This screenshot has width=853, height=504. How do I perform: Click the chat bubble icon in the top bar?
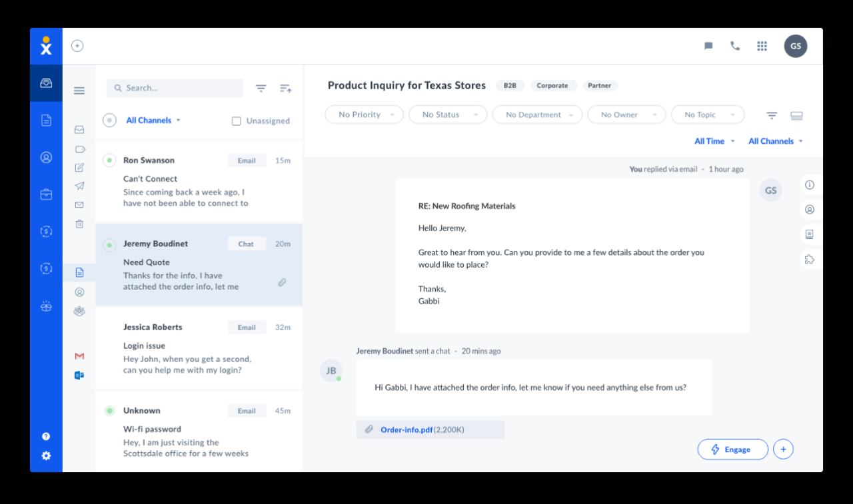point(708,46)
